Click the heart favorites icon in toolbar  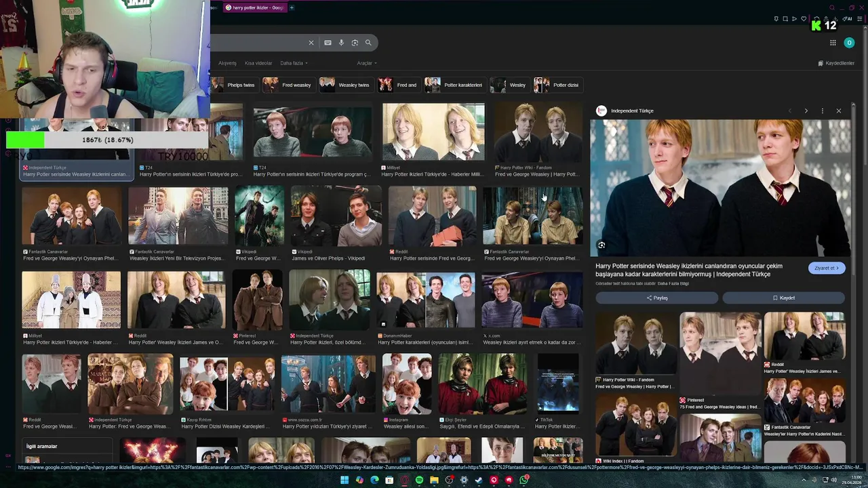[804, 19]
